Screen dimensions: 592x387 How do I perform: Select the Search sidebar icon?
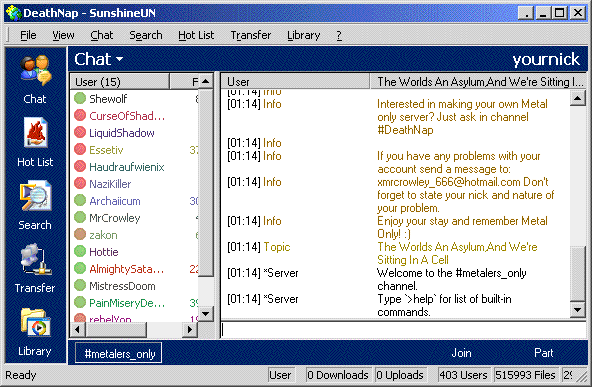(x=35, y=205)
